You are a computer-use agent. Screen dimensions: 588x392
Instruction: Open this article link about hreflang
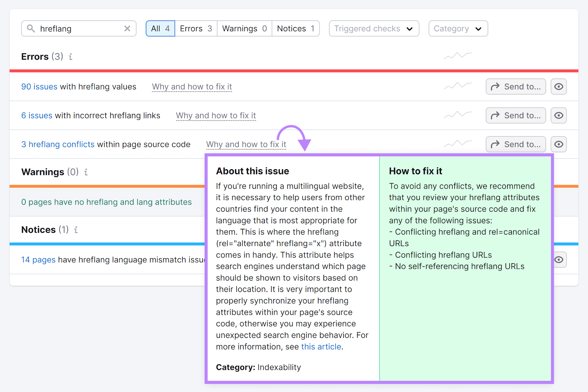tap(321, 346)
